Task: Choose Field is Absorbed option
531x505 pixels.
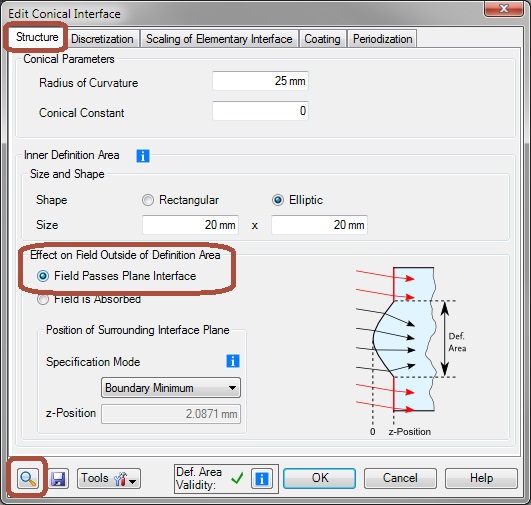Action: tap(89, 299)
